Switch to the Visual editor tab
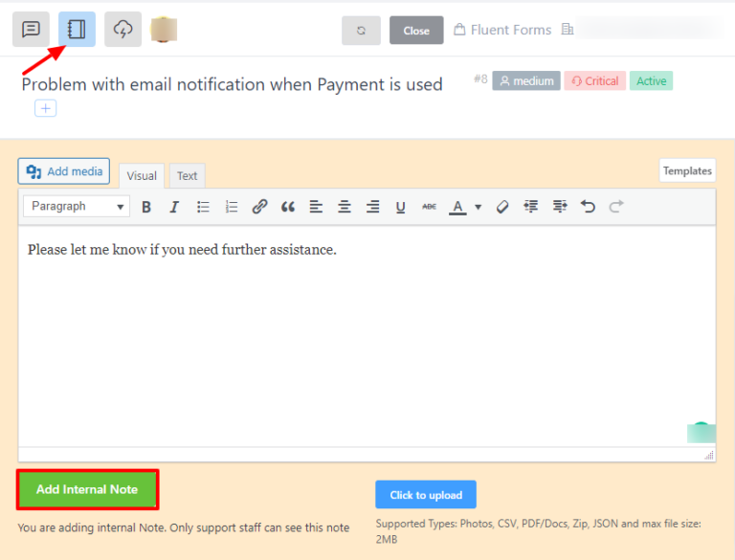 click(142, 176)
